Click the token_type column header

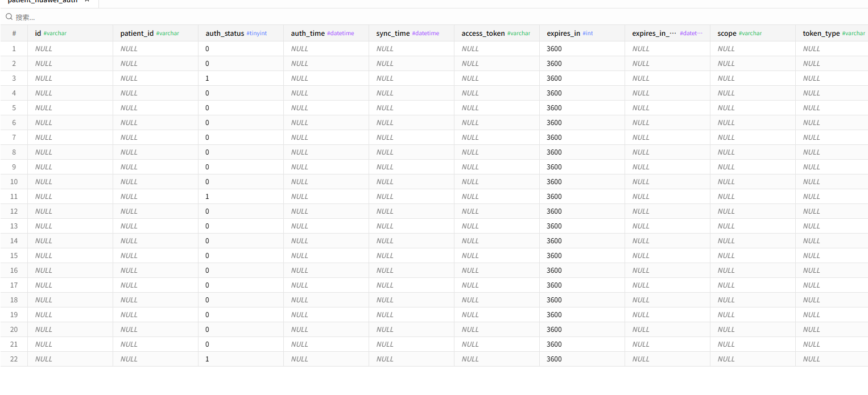pos(832,34)
